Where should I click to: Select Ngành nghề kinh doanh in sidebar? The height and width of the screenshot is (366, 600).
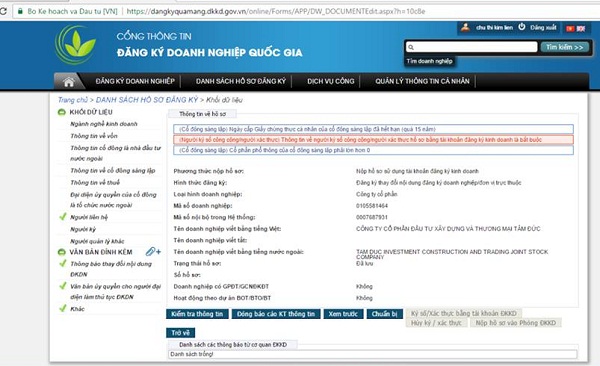[x=104, y=124]
